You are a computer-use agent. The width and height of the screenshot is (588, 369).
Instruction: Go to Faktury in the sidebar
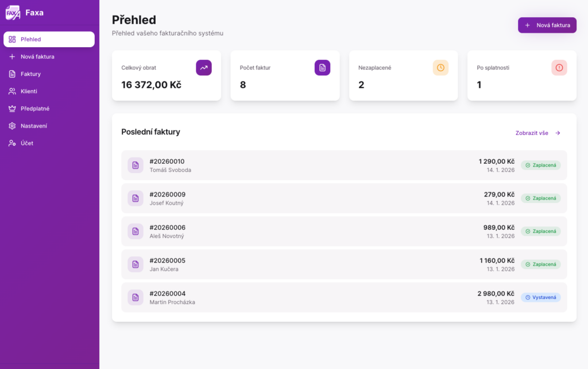coord(31,74)
